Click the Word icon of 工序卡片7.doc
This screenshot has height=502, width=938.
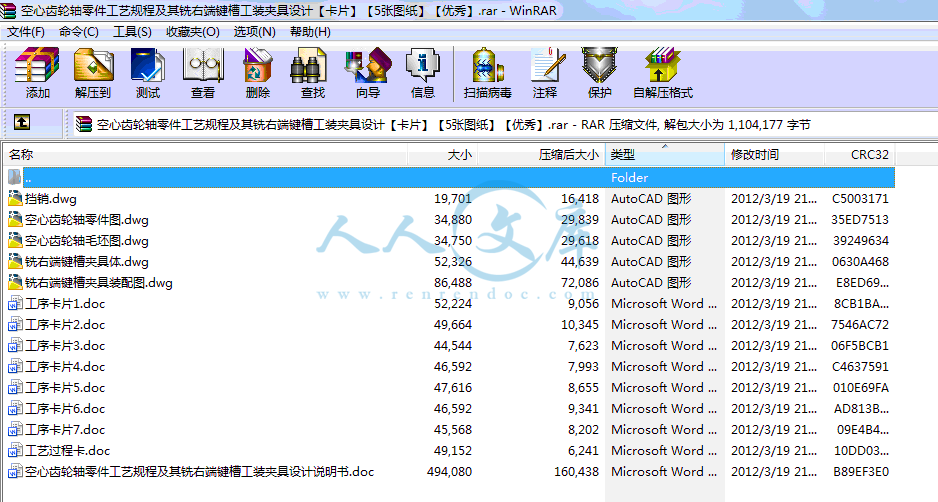15,430
